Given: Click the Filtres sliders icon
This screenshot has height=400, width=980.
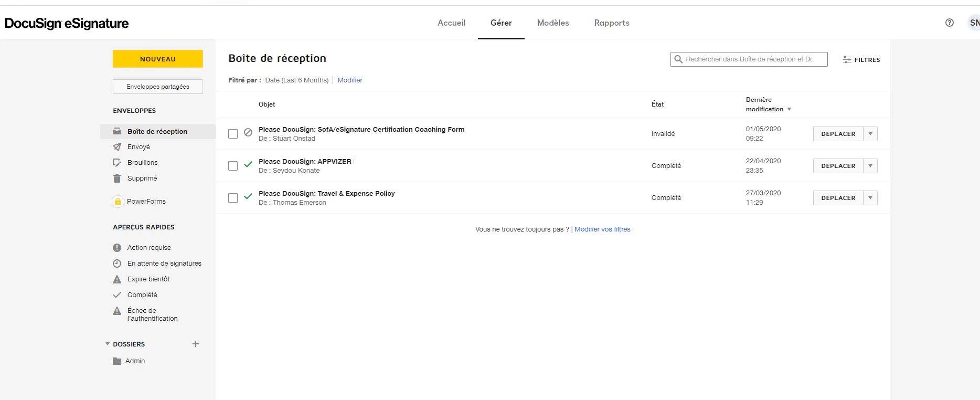Looking at the screenshot, I should 847,60.
